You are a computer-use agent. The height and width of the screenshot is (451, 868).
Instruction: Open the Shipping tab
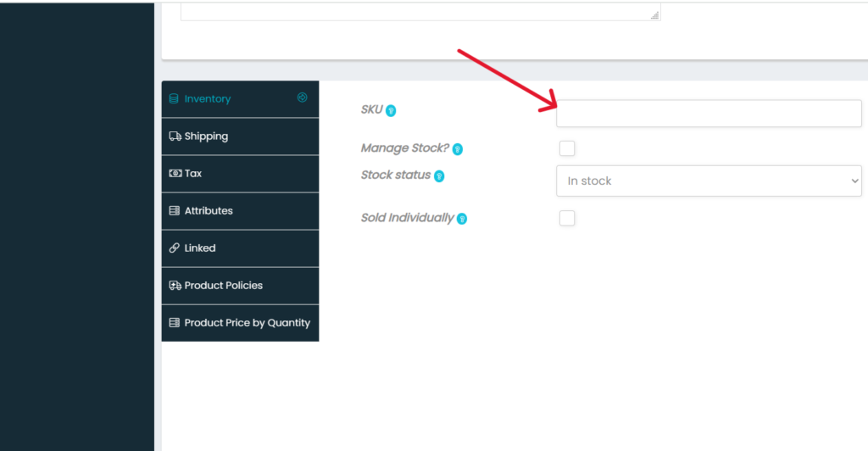tap(206, 136)
